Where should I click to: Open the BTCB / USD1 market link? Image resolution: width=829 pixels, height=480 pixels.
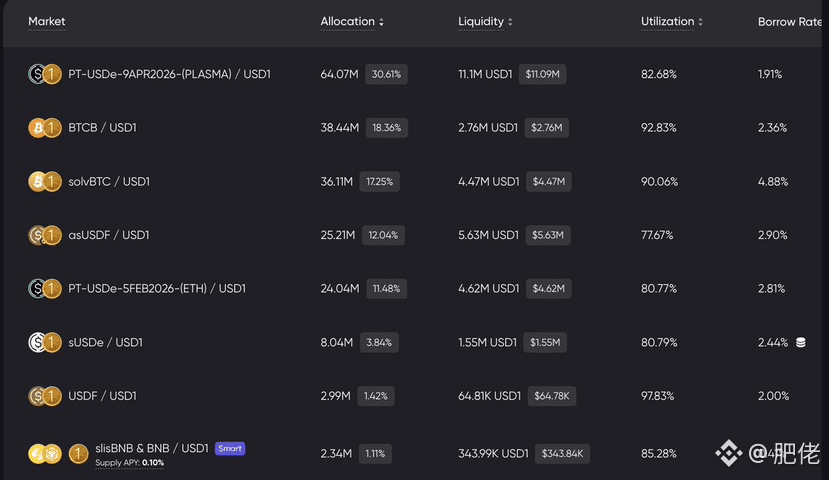click(x=102, y=128)
